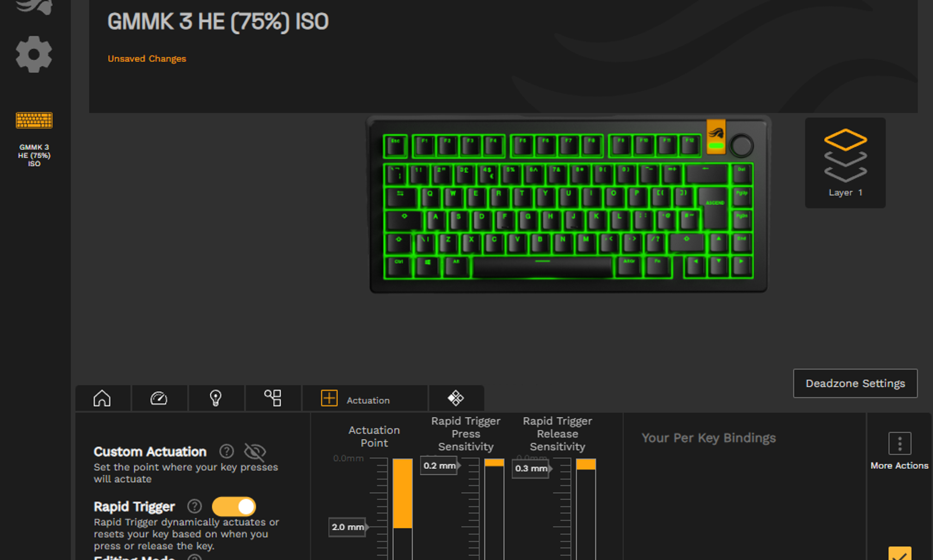The height and width of the screenshot is (560, 933).
Task: Select the PgUp key on the keyboard
Action: pos(742,198)
